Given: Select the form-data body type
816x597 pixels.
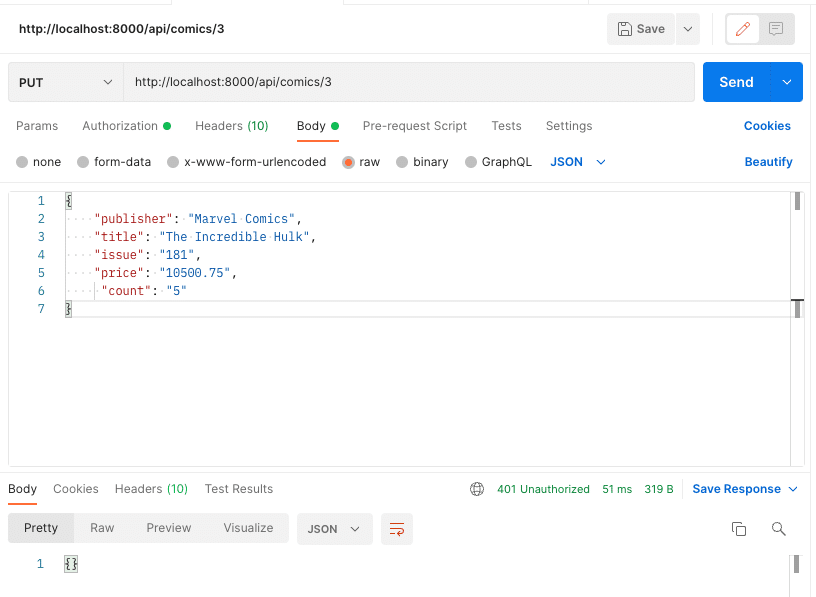Looking at the screenshot, I should tap(114, 162).
